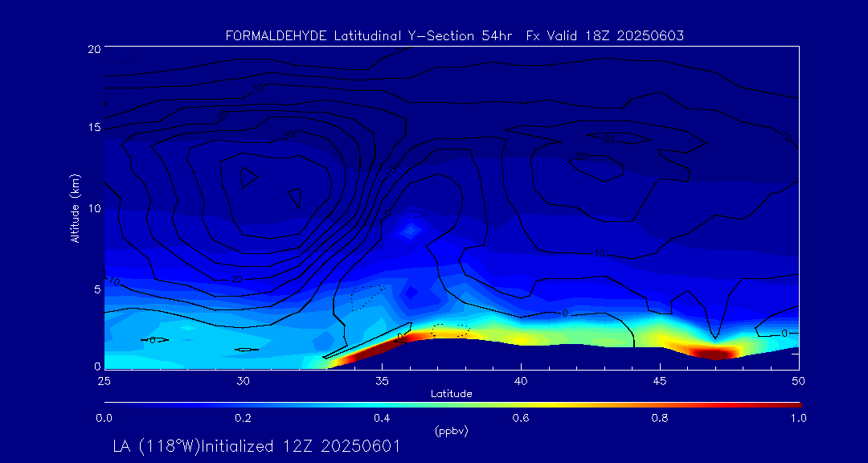868x463 pixels.
Task: Click the 0.0 colorbar tick label
Action: click(104, 418)
